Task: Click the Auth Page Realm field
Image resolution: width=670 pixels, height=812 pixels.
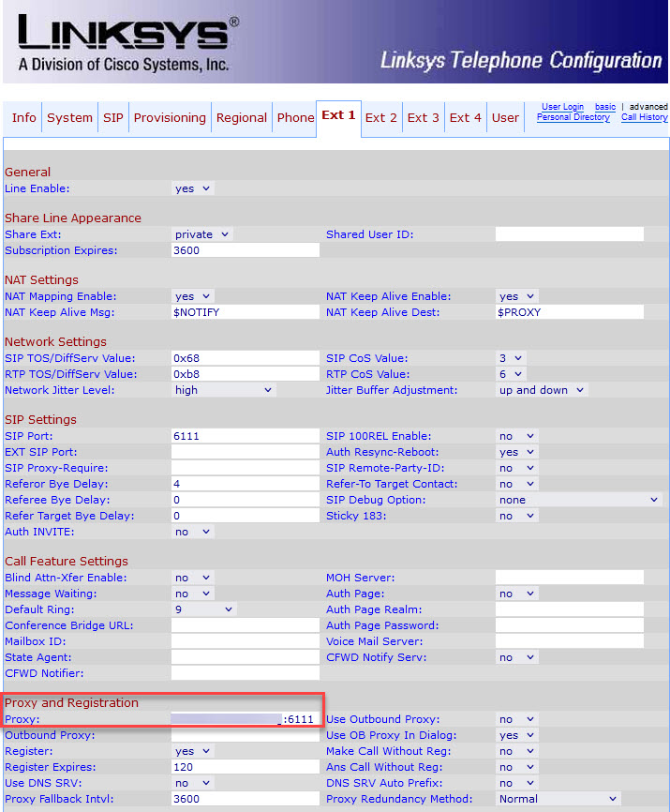Action: (x=570, y=609)
